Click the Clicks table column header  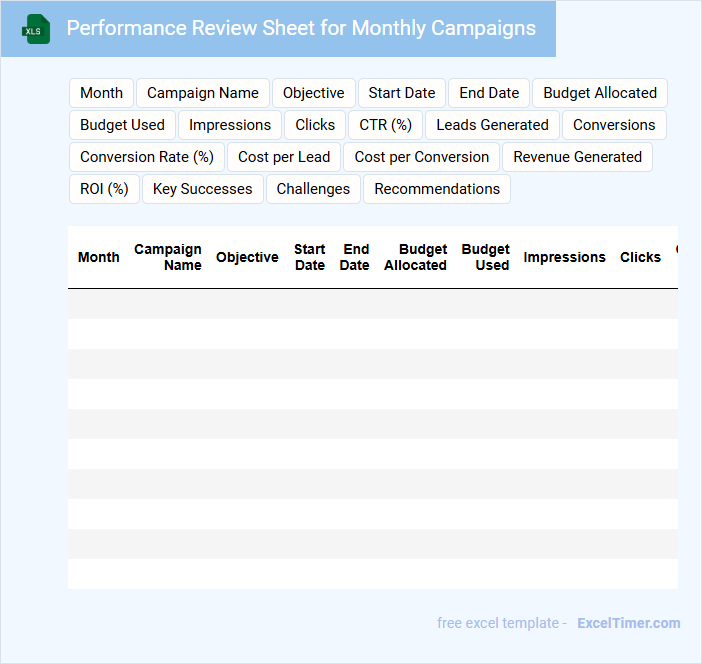pyautogui.click(x=640, y=257)
